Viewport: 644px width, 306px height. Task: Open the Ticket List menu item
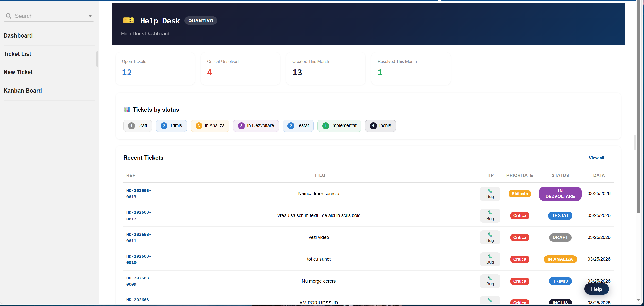click(x=18, y=54)
